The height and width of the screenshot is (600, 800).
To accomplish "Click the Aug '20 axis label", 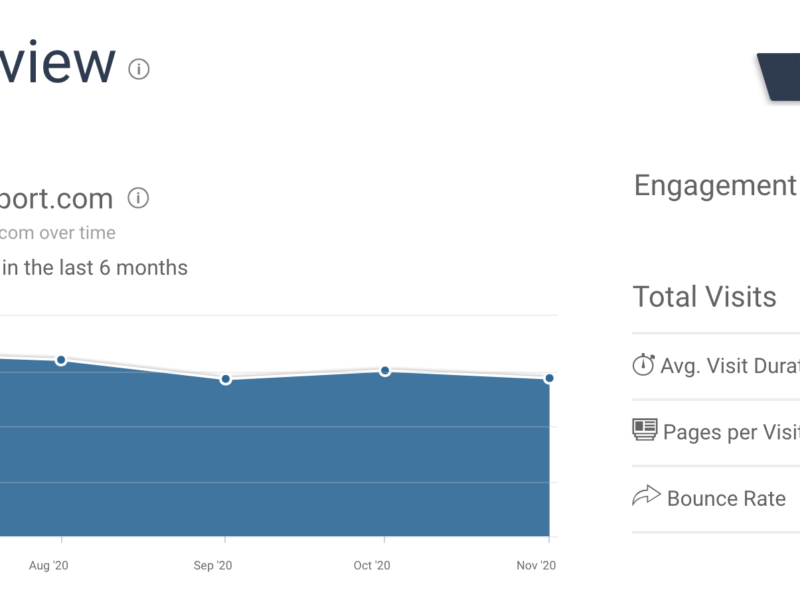I will tap(46, 566).
